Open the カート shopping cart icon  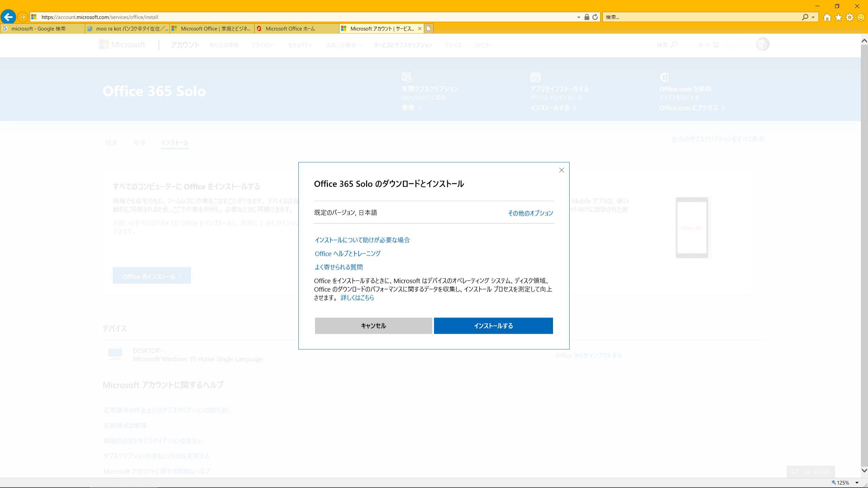coord(715,45)
